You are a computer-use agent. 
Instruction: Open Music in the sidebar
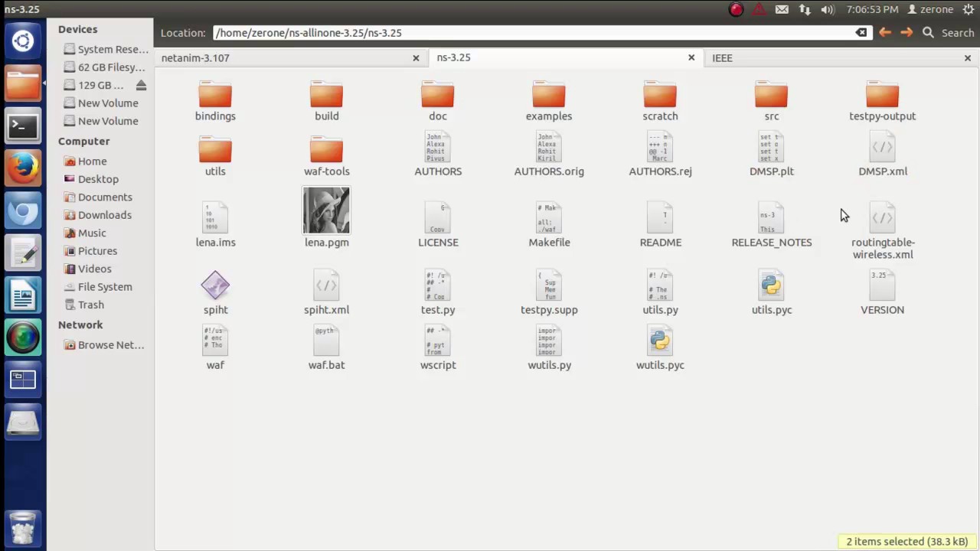click(92, 233)
